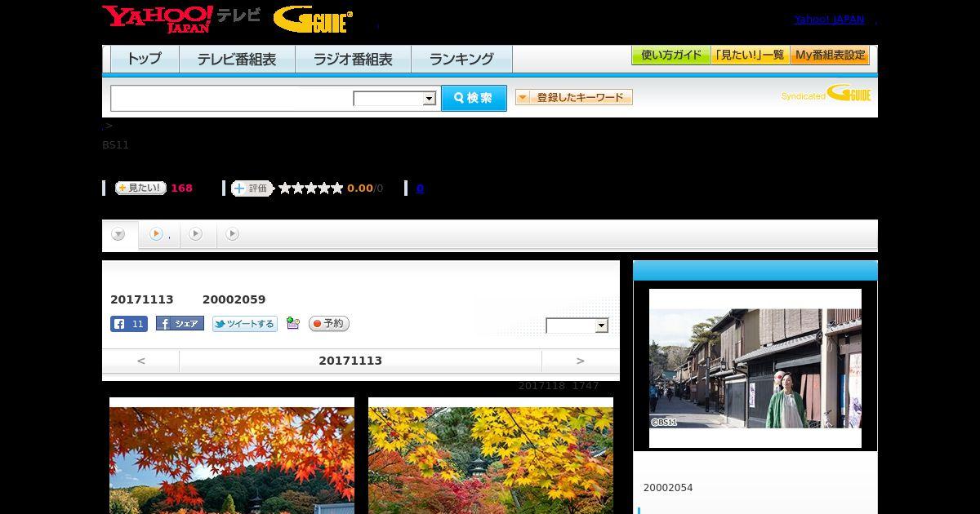Select the gray play-arrow tab after the orange one
The width and height of the screenshot is (980, 514).
(x=195, y=234)
